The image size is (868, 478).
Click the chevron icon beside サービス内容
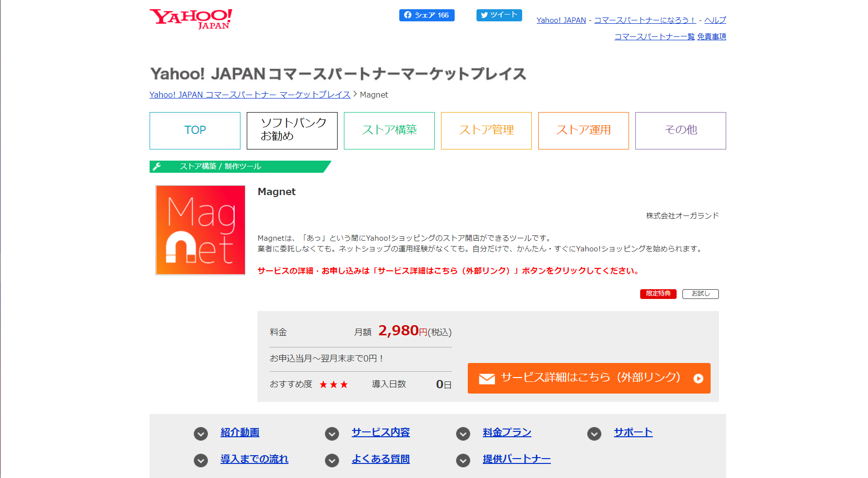pyautogui.click(x=332, y=433)
